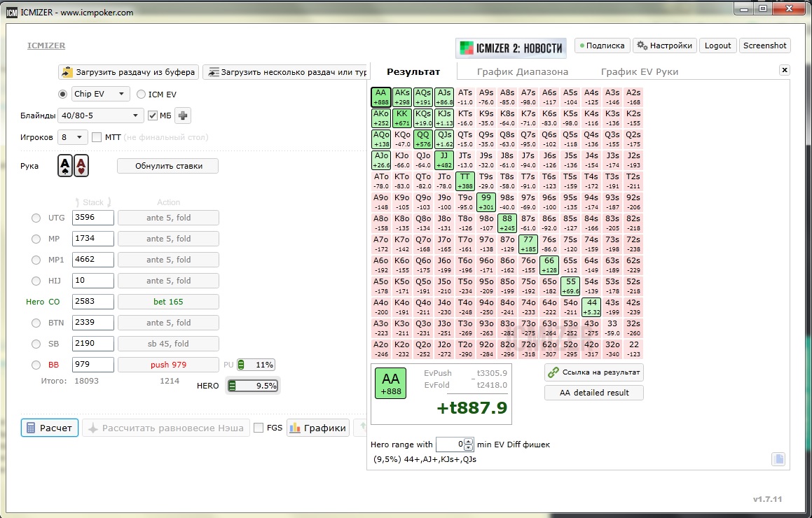Open the Настройки settings button
The height and width of the screenshot is (518, 812).
(665, 45)
